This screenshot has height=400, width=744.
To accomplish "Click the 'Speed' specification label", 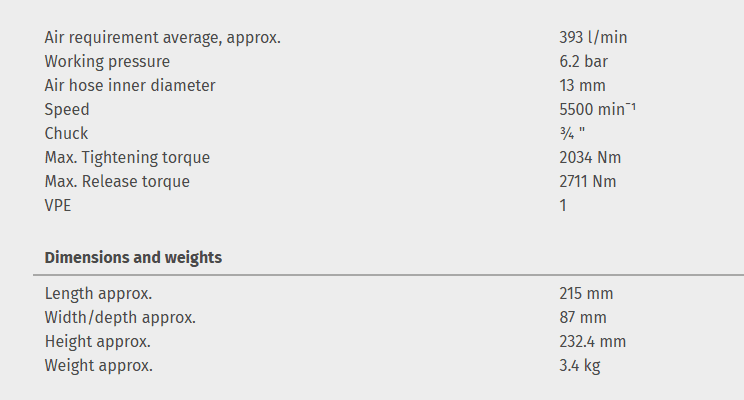I will tap(67, 110).
